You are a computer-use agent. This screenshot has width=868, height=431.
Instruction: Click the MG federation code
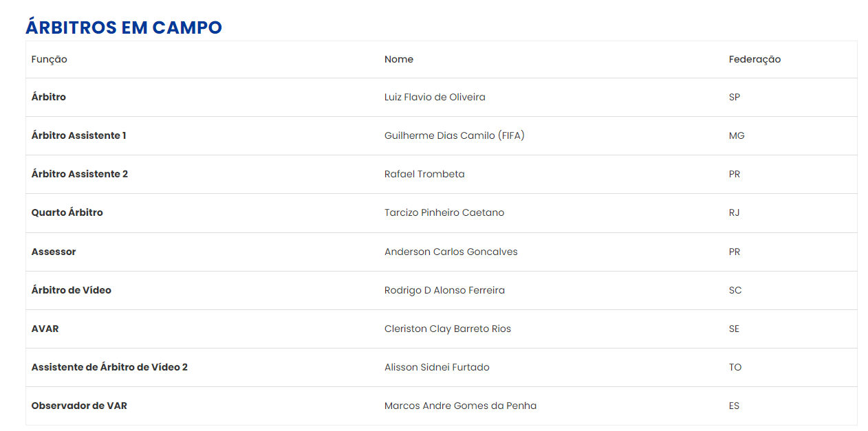[x=737, y=135]
